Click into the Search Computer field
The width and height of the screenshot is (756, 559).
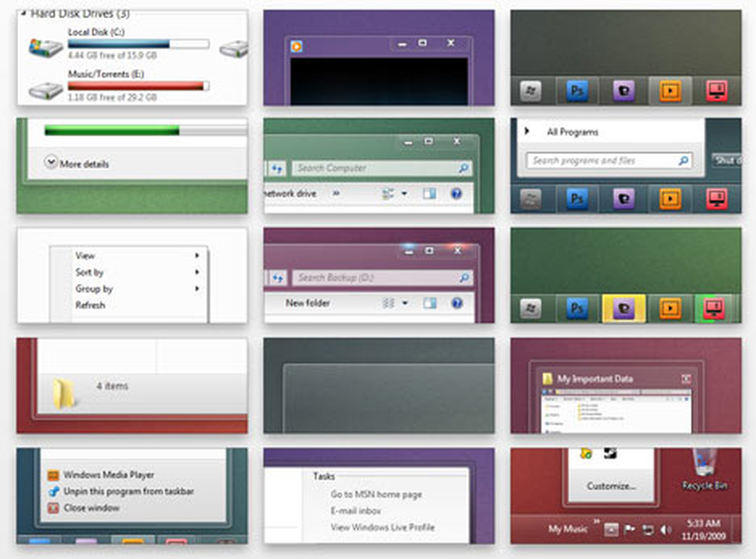click(x=382, y=168)
